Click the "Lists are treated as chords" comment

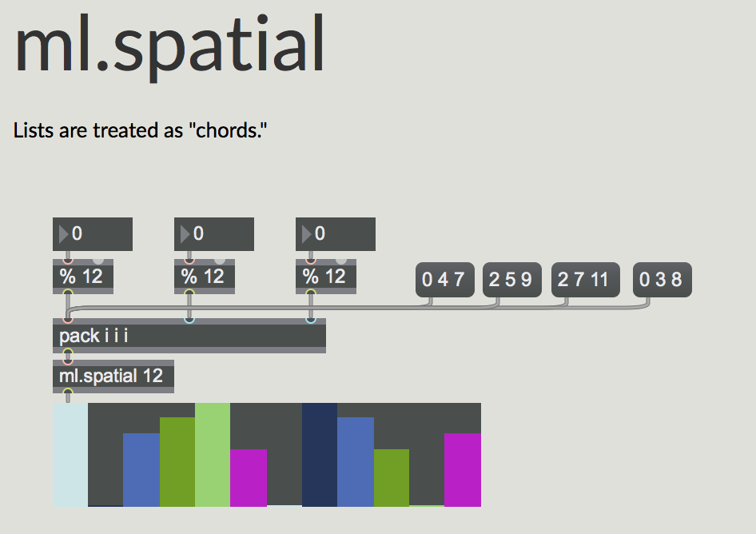(x=140, y=130)
